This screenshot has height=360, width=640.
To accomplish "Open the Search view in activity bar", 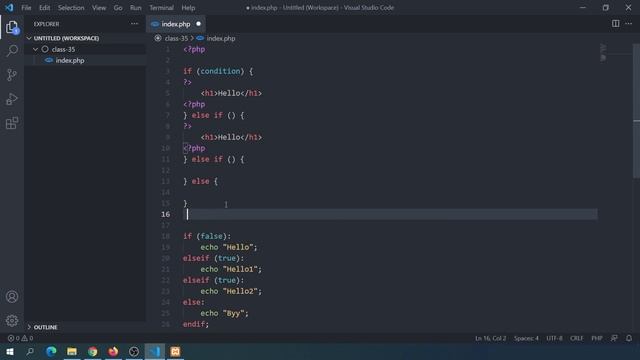I will (x=12, y=51).
